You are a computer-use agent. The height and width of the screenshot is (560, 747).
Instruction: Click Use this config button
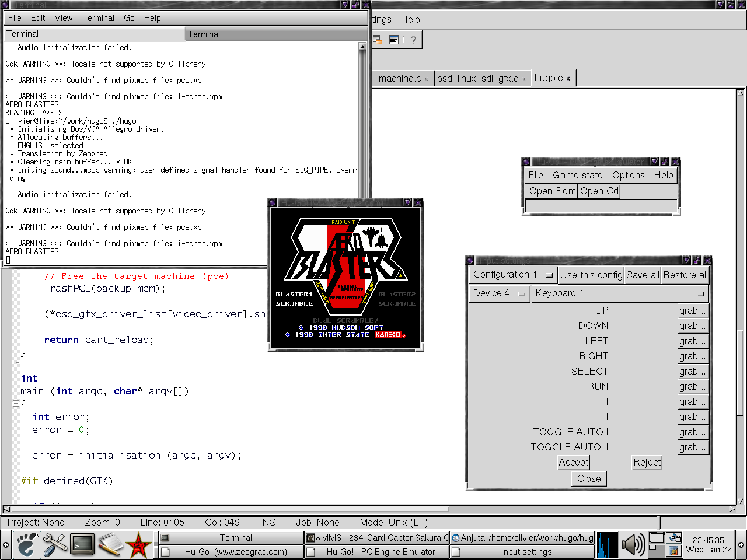coord(591,275)
